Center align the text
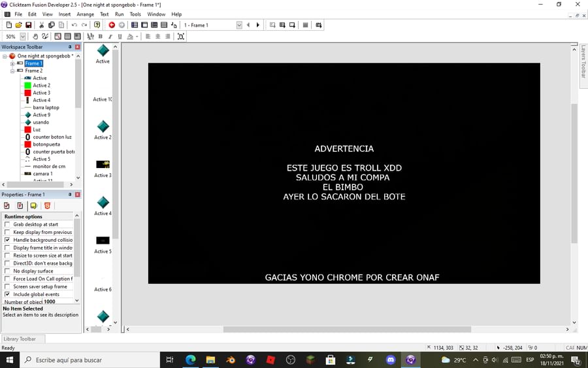This screenshot has height=368, width=588. click(158, 37)
